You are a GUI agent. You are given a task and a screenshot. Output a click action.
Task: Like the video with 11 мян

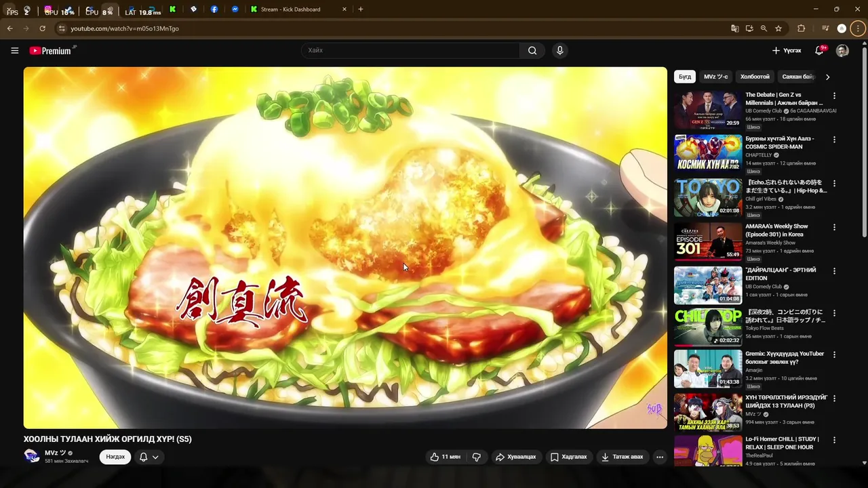point(445,457)
